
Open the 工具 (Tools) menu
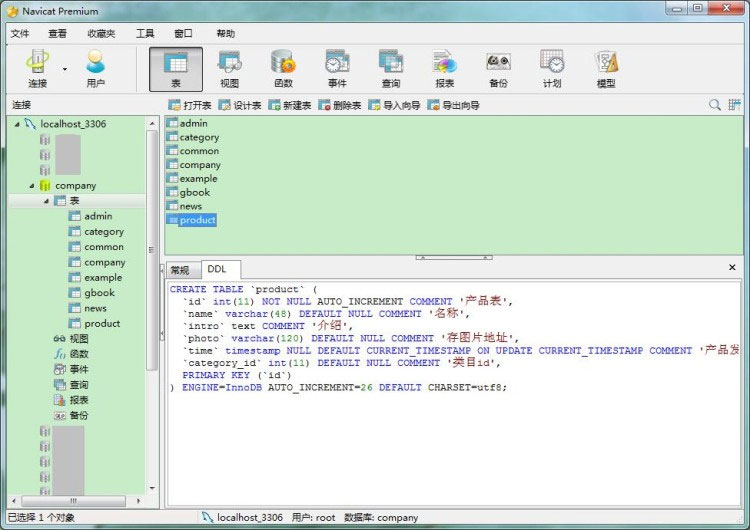click(x=145, y=33)
